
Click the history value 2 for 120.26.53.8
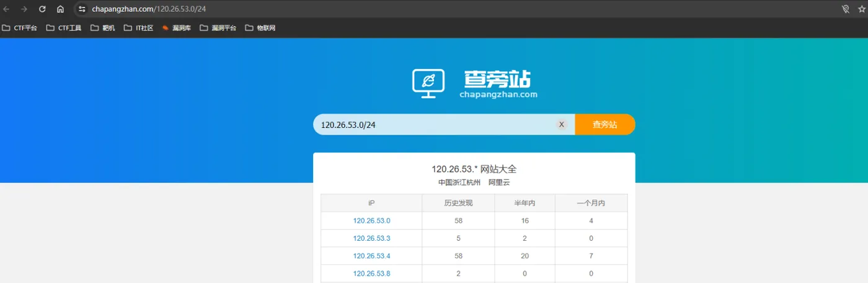[x=458, y=273]
